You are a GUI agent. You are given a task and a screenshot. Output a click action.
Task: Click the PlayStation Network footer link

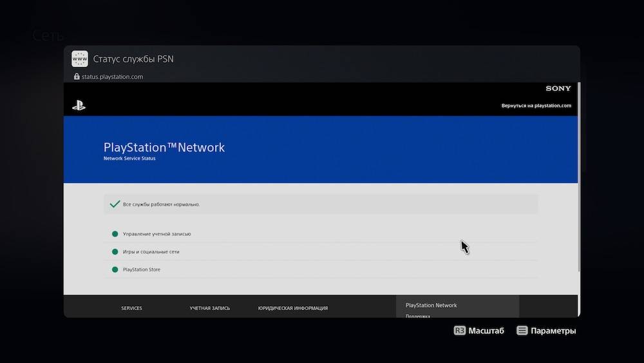431,305
